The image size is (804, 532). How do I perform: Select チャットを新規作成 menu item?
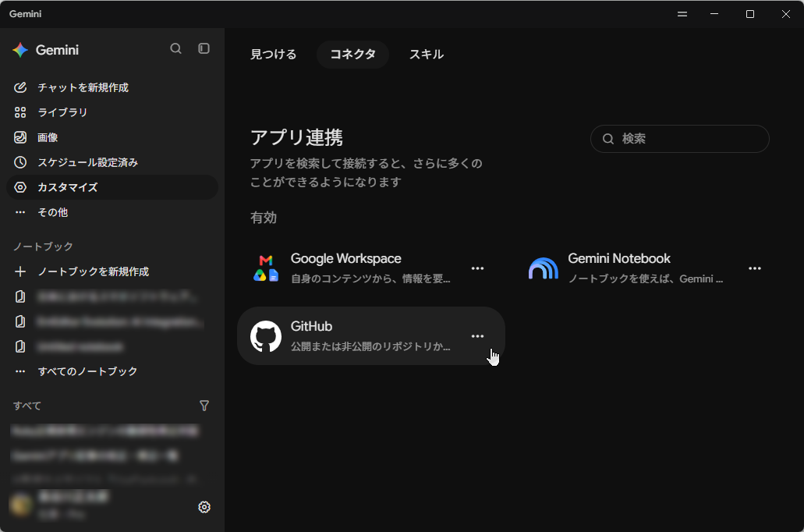(112, 87)
